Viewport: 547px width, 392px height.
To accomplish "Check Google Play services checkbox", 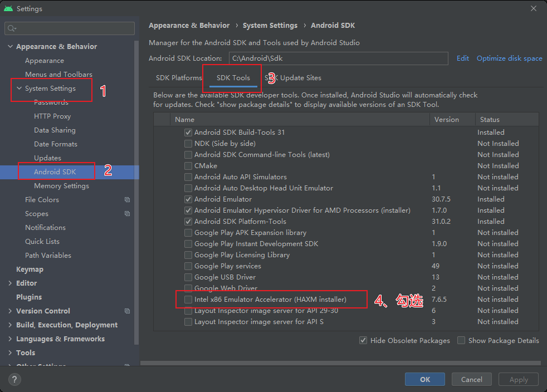I will tap(188, 266).
